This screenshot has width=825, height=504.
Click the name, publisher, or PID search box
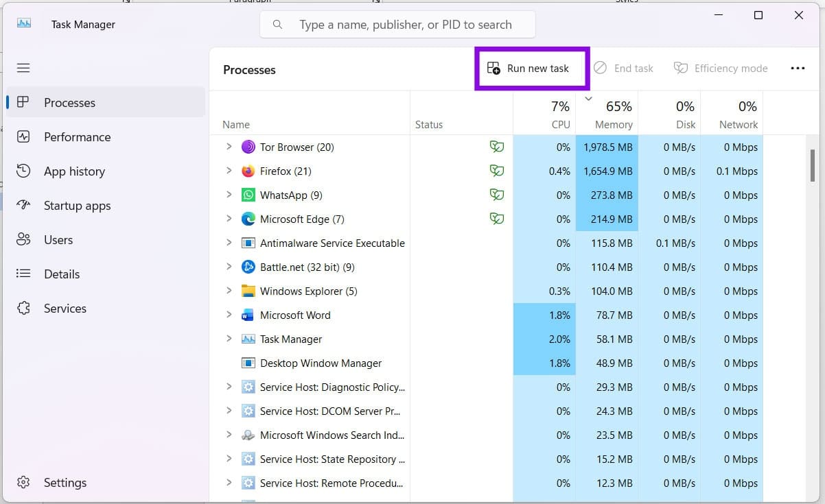coord(397,25)
